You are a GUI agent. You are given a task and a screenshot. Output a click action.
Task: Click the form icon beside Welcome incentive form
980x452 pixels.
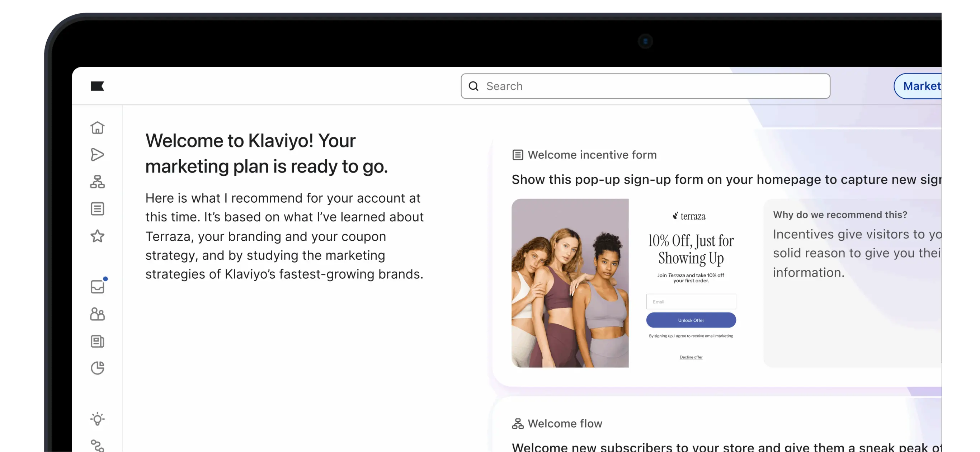(x=518, y=155)
